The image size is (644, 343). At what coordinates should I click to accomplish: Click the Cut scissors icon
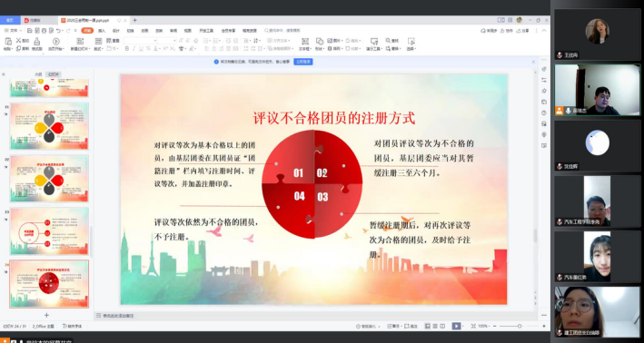(x=18, y=40)
